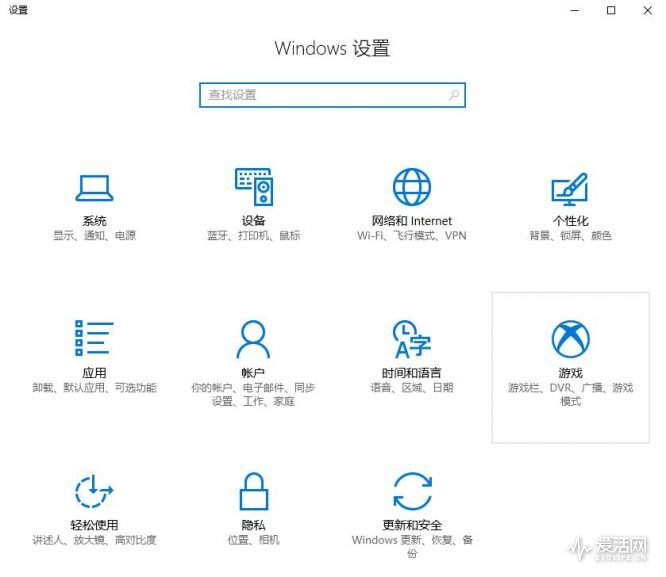Open the 个性化 paintbrush icon
666x577 pixels.
click(x=570, y=189)
